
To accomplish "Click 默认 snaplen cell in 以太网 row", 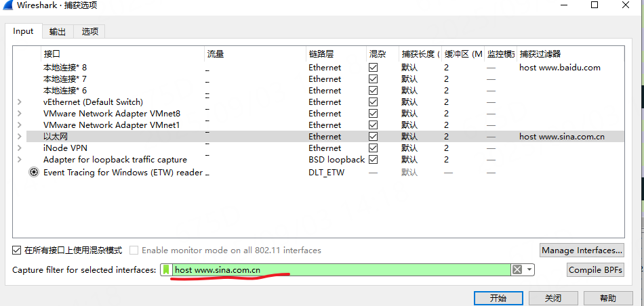I will coord(409,136).
